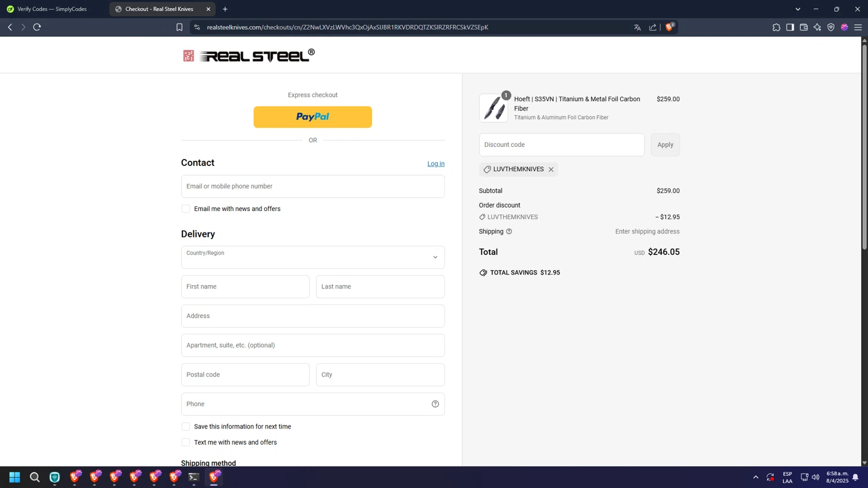Focus the City field
Screen dimensions: 868x488
(380, 375)
